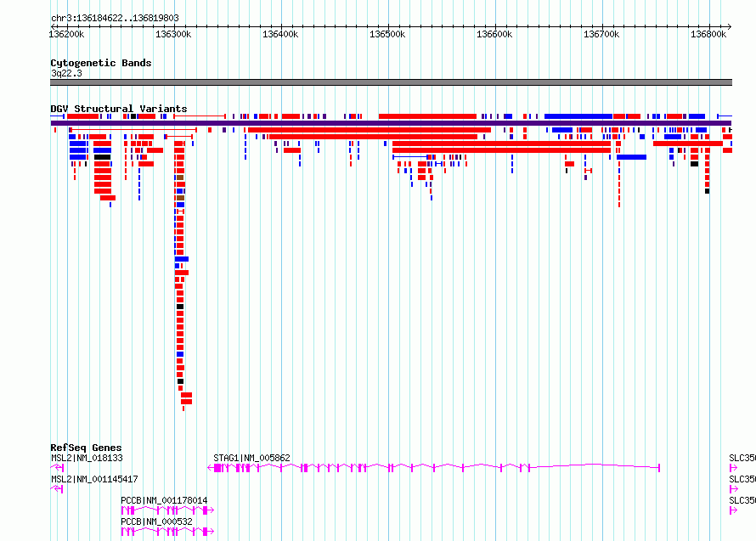Select the thin blue capped variant line near 136520k

pyautogui.click(x=409, y=157)
